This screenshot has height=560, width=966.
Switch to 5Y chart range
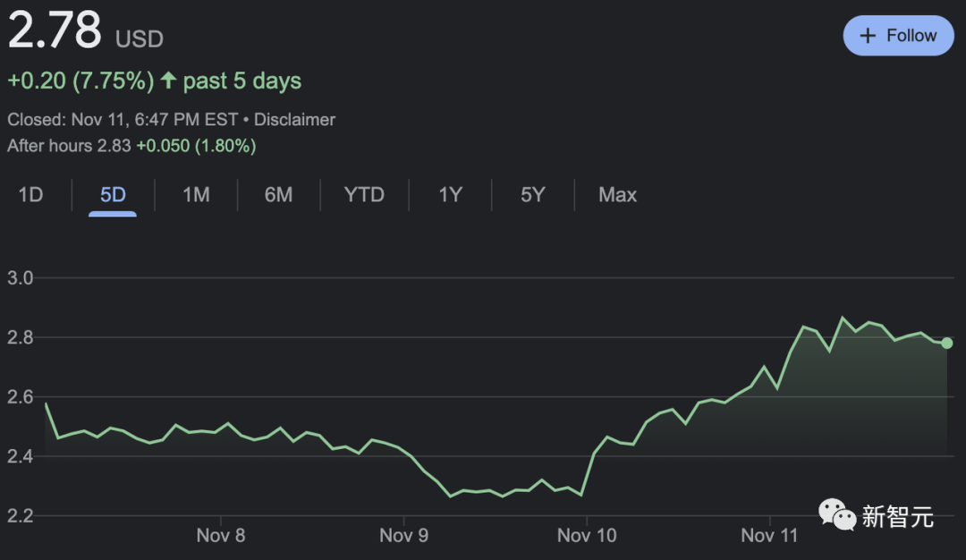click(532, 195)
